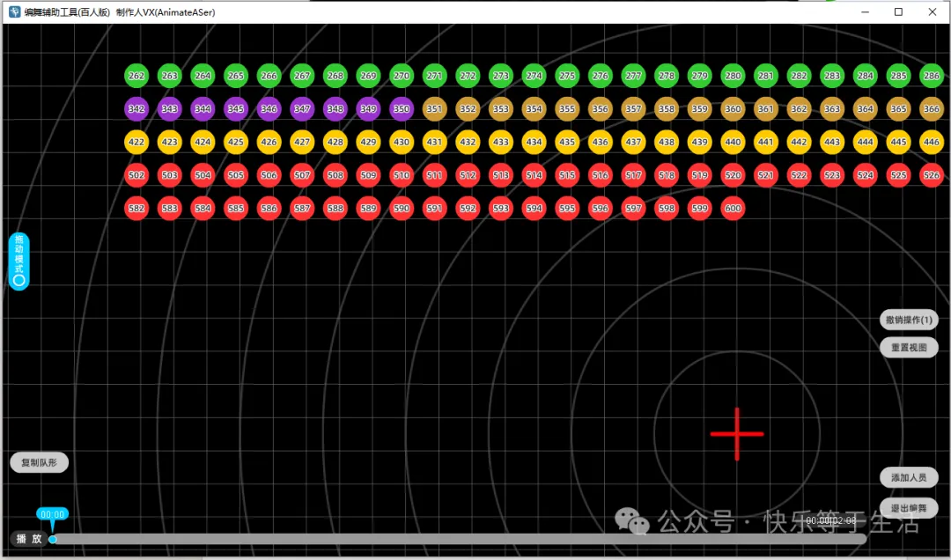Select yellow dancer node 426

[269, 142]
